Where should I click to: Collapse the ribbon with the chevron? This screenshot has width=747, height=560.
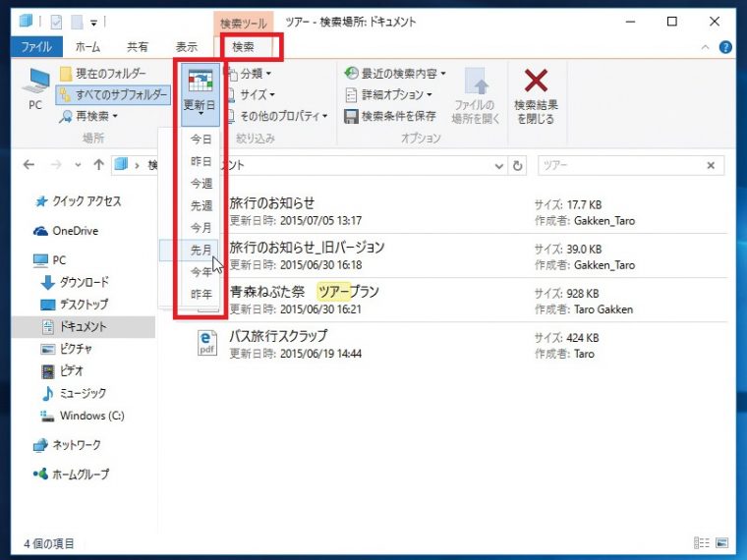(x=705, y=47)
